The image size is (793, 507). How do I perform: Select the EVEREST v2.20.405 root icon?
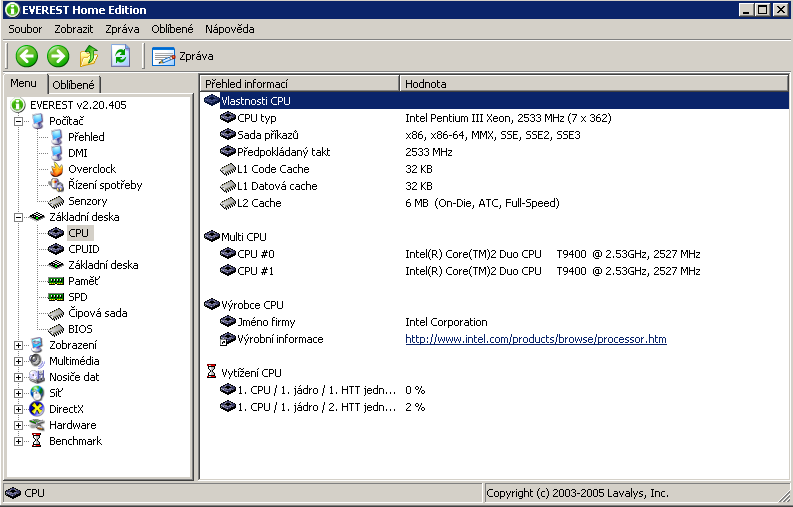tap(18, 105)
